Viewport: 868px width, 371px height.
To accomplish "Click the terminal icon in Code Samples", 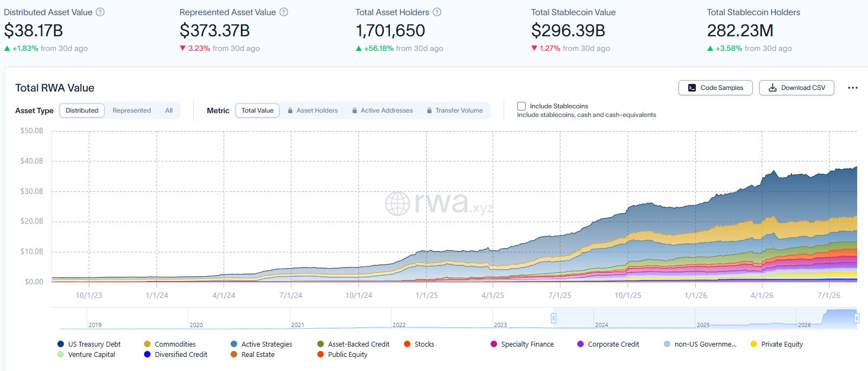I will pyautogui.click(x=692, y=88).
